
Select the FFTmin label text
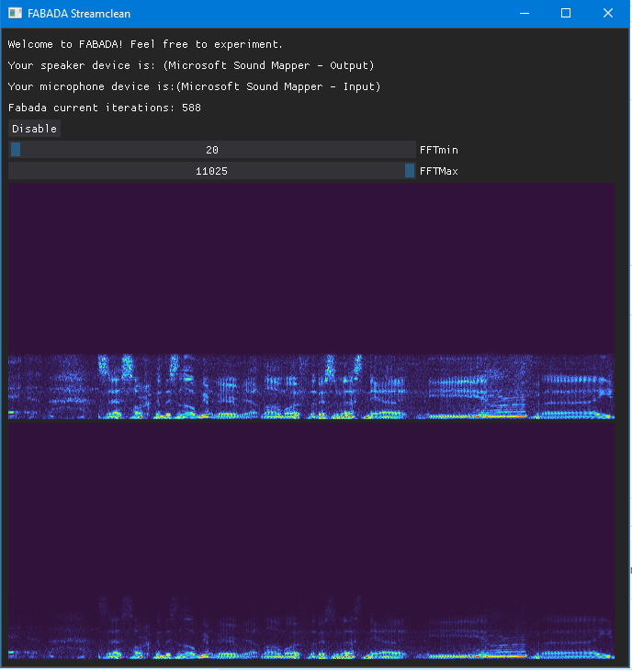(438, 150)
